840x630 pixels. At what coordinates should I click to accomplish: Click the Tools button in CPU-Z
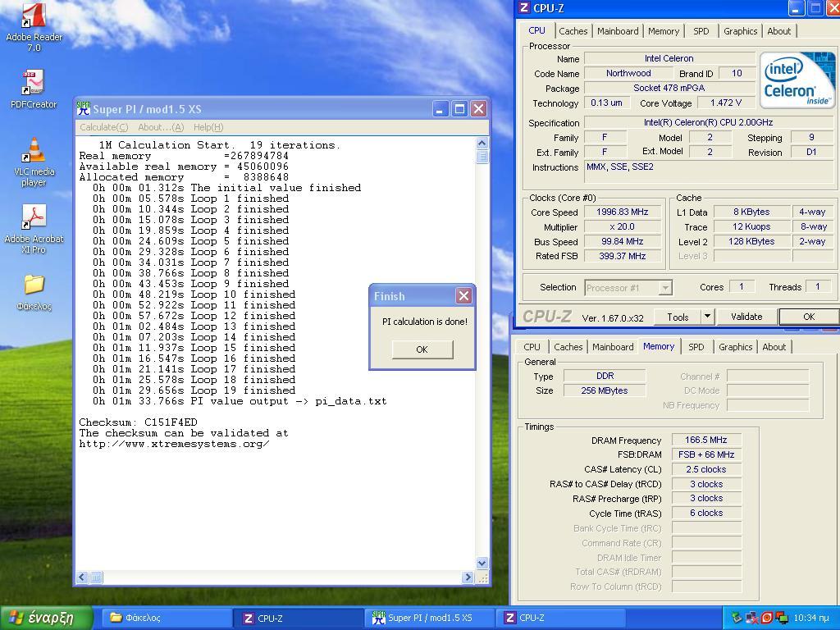678,317
